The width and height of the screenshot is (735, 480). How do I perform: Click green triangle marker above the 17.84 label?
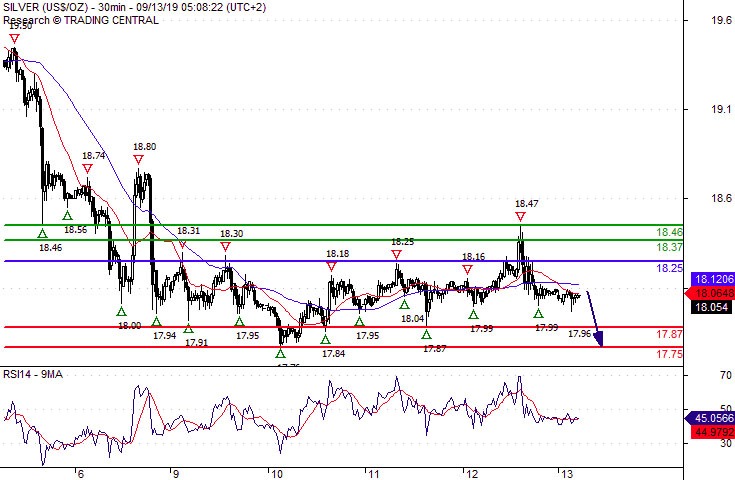point(325,339)
